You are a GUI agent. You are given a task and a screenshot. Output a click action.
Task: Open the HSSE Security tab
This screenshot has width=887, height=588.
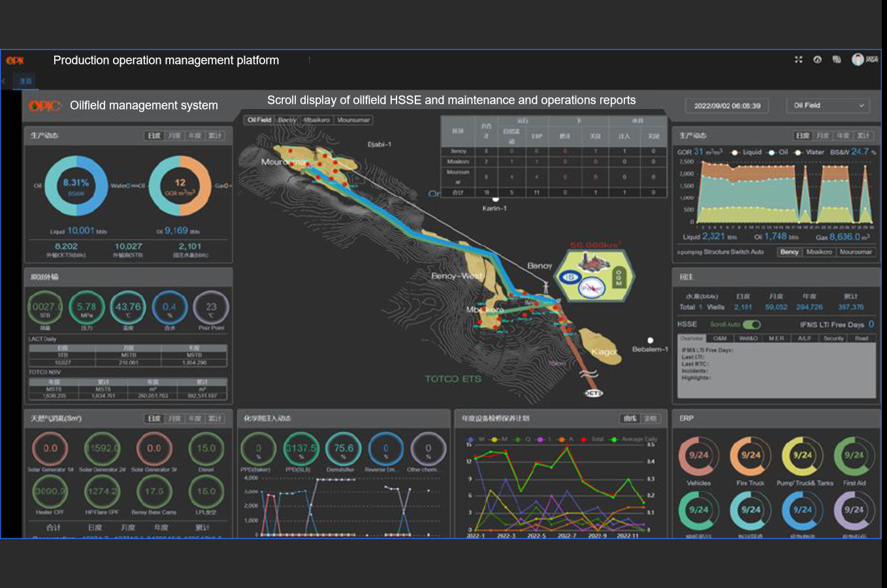click(833, 338)
